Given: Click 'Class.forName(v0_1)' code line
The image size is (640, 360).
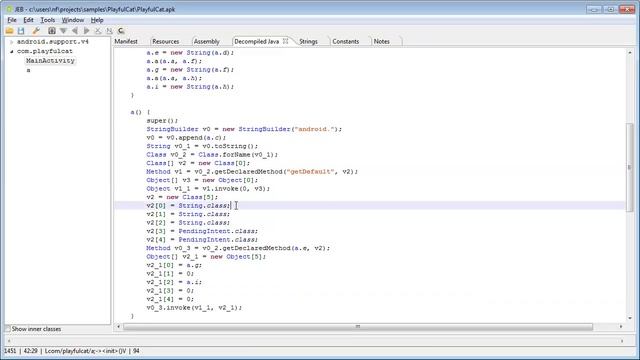Looking at the screenshot, I should click(x=212, y=154).
